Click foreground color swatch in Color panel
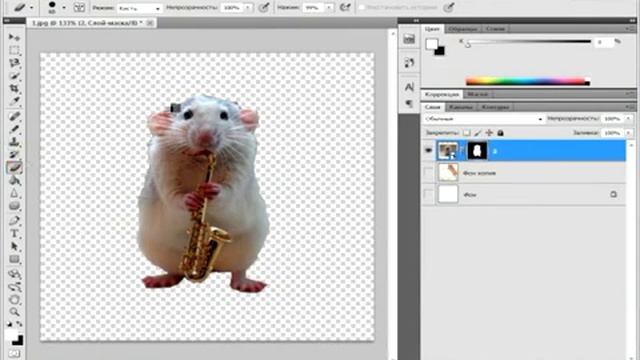This screenshot has height=360, width=640. [x=432, y=44]
